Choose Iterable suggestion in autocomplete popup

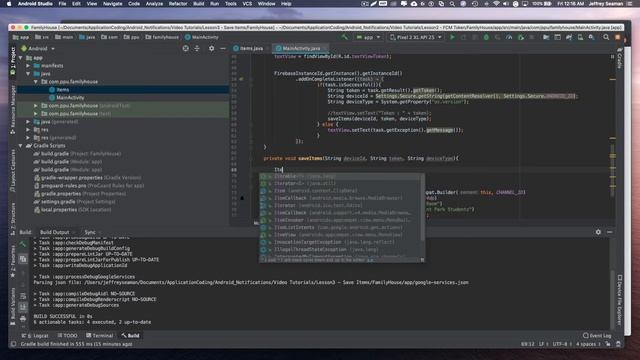[x=341, y=176]
